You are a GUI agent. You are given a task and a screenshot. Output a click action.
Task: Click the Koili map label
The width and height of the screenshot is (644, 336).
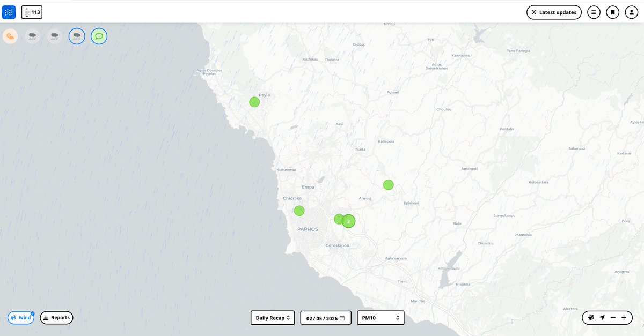(x=340, y=124)
